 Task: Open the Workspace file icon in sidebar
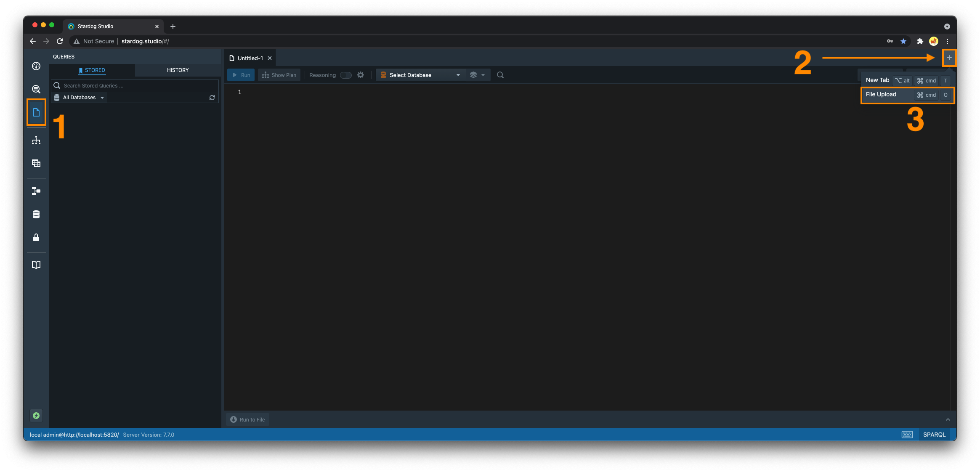pyautogui.click(x=36, y=112)
